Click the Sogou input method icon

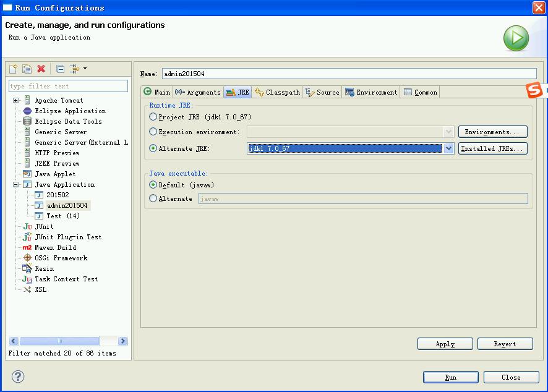[x=535, y=90]
